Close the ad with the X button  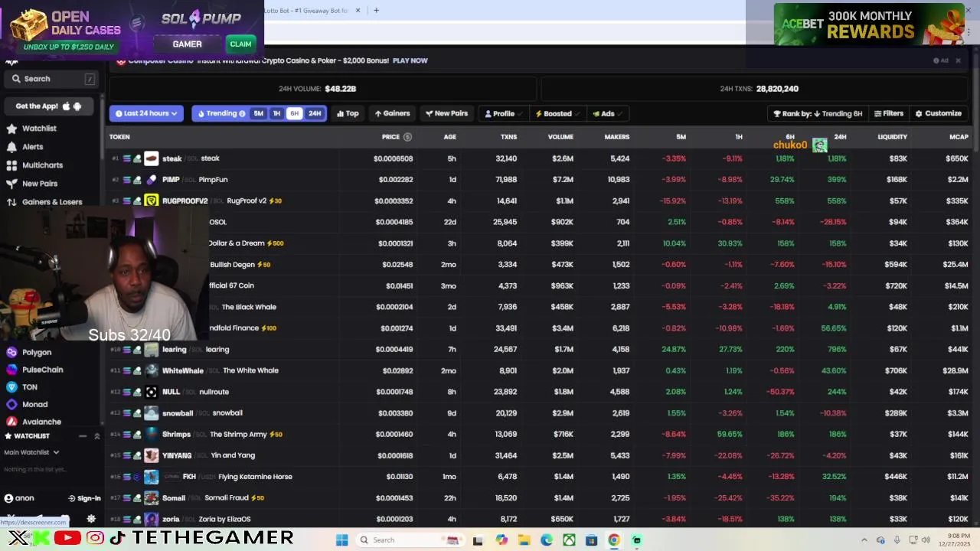click(x=958, y=60)
